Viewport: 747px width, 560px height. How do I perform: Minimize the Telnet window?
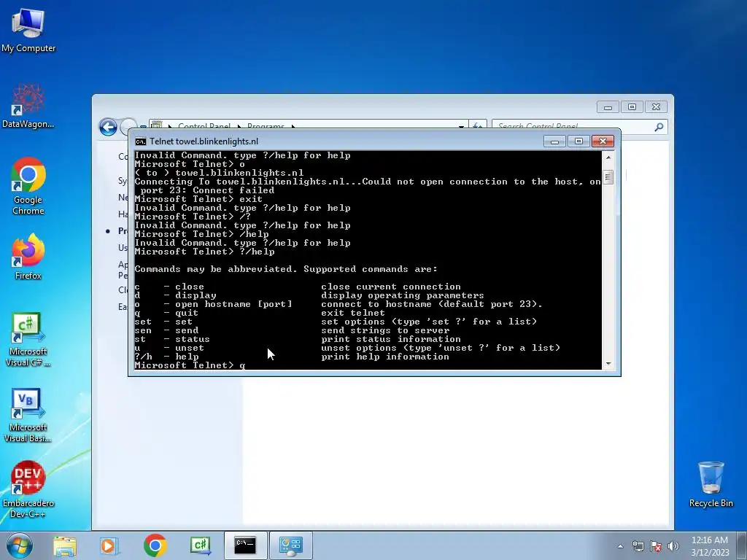[x=554, y=141]
